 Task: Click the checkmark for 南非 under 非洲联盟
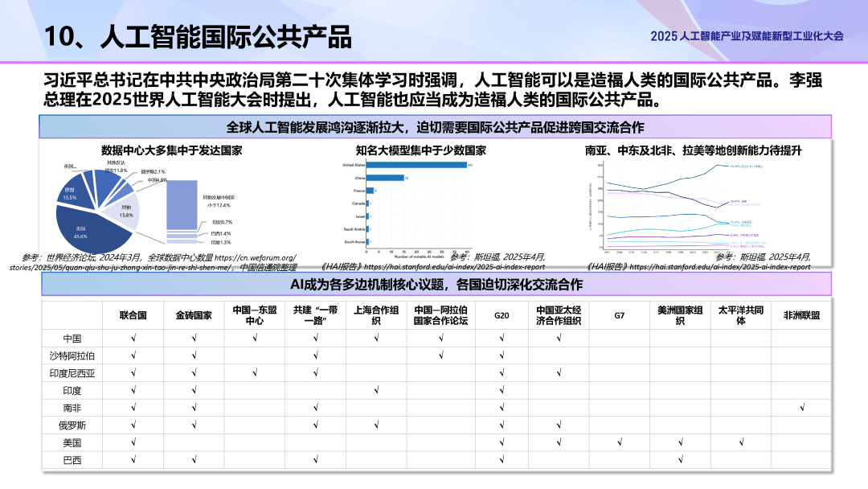(801, 408)
